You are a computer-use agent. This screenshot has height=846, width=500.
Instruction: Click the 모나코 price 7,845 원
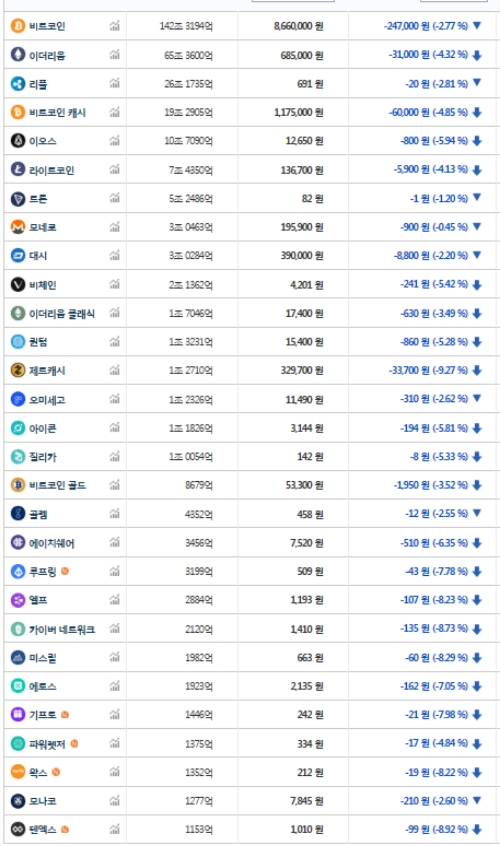[307, 801]
